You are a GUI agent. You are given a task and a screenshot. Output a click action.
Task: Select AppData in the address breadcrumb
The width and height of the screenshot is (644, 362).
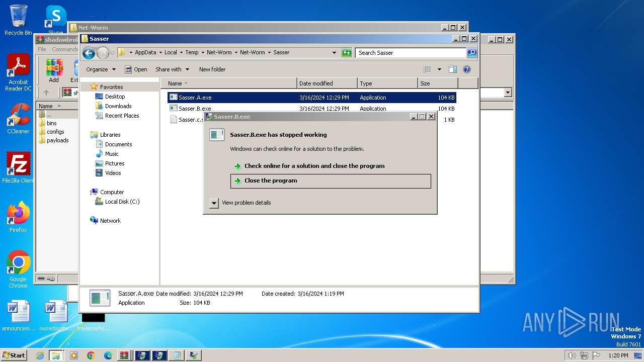[145, 52]
